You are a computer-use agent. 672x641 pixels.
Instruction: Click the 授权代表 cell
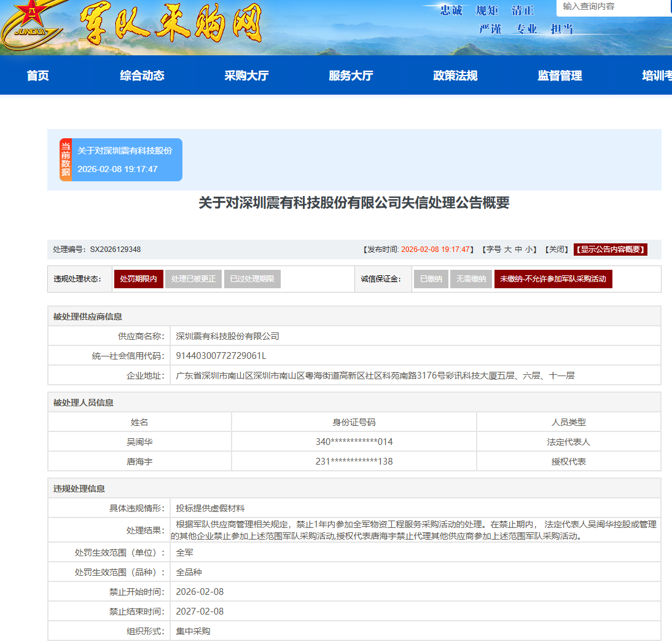(568, 462)
